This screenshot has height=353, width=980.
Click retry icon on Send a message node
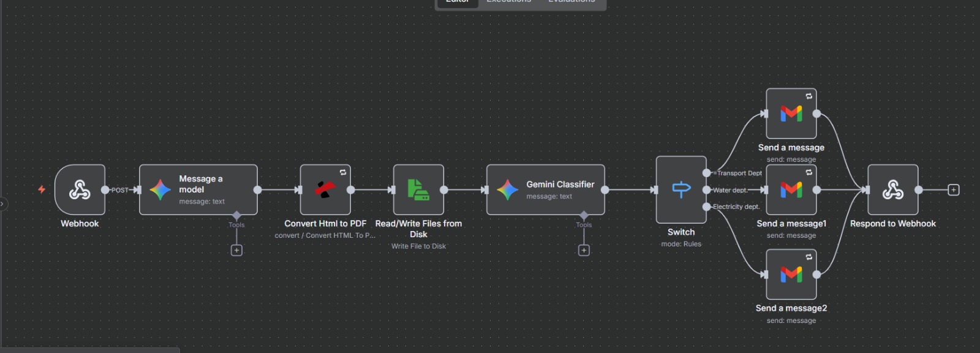point(809,96)
